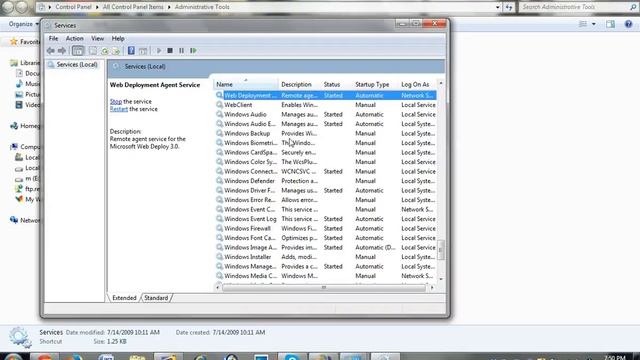Click the vertical scrollbar thumb in service list
Screen dimensions: 640x360
tap(441, 250)
